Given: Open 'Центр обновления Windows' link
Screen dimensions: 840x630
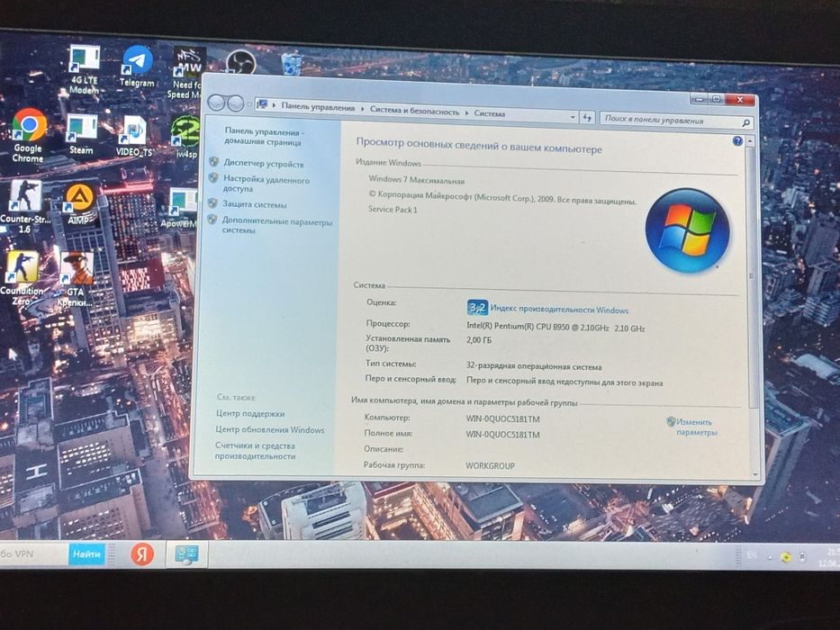Looking at the screenshot, I should point(270,429).
